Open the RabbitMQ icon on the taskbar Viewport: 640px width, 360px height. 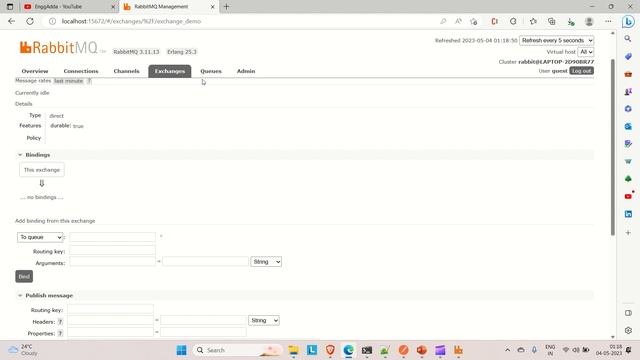(x=458, y=350)
